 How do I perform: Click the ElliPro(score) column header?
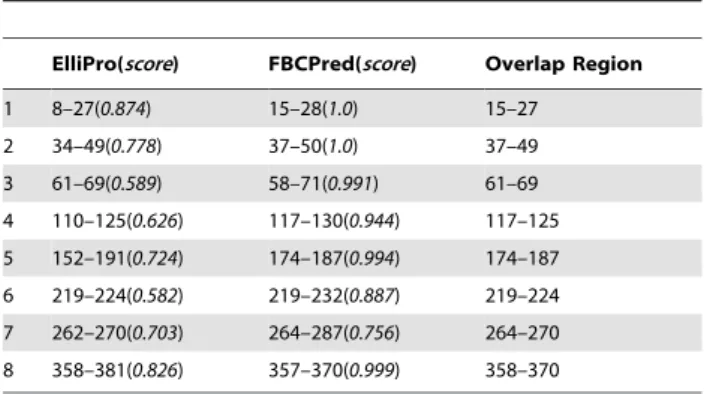tap(115, 64)
